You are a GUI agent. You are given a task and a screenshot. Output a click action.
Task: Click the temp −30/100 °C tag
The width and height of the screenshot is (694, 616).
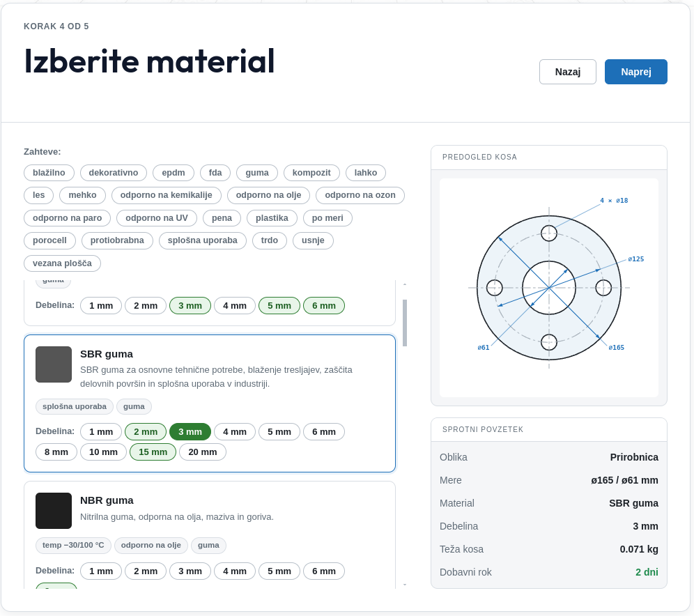tap(73, 545)
